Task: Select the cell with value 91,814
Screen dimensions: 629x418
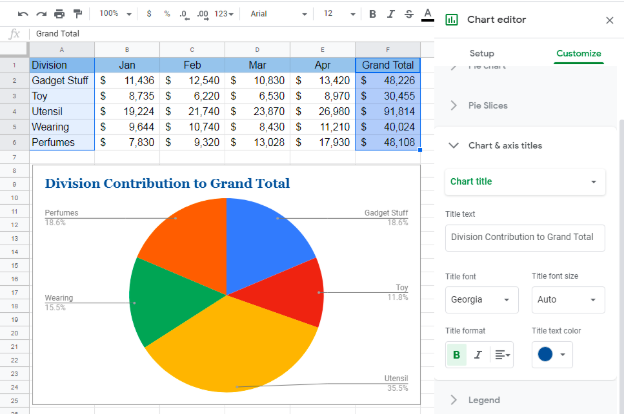Action: [388, 111]
